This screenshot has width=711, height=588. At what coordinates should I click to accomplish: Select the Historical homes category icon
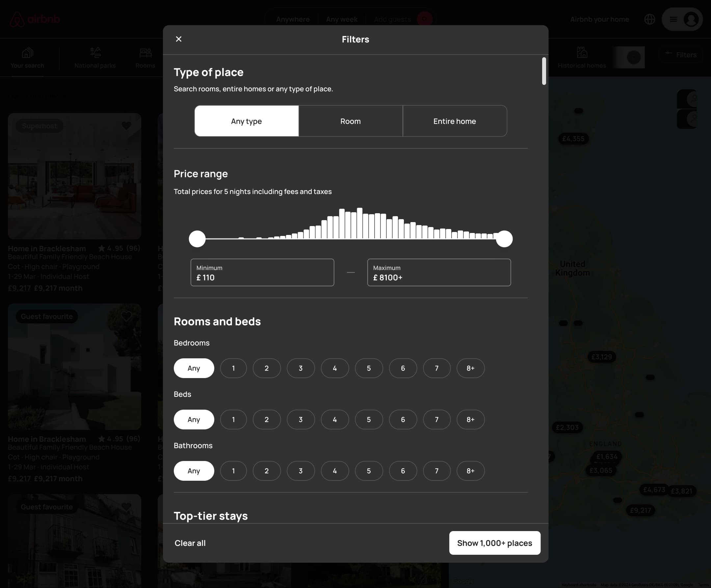coord(582,53)
